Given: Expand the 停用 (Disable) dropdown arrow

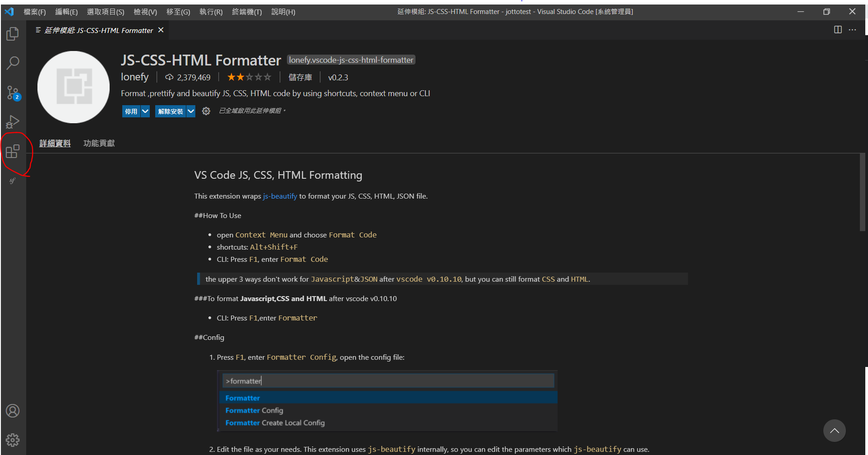Looking at the screenshot, I should tap(145, 111).
